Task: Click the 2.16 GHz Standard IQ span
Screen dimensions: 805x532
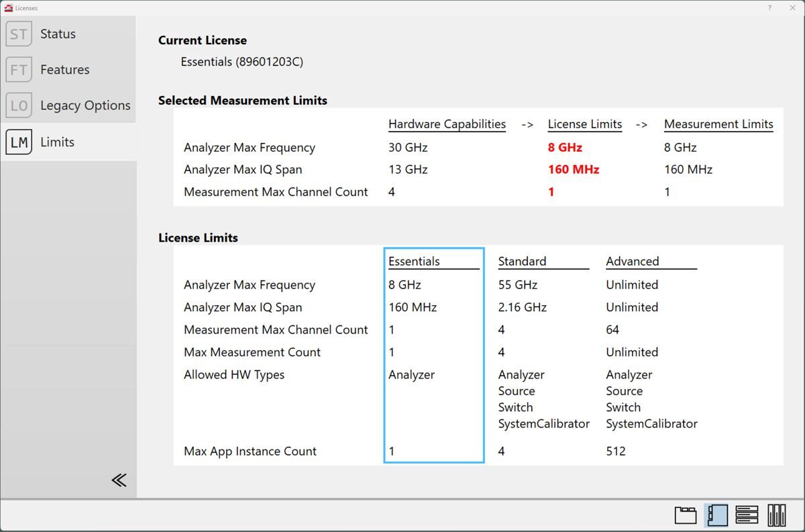Action: click(x=523, y=307)
